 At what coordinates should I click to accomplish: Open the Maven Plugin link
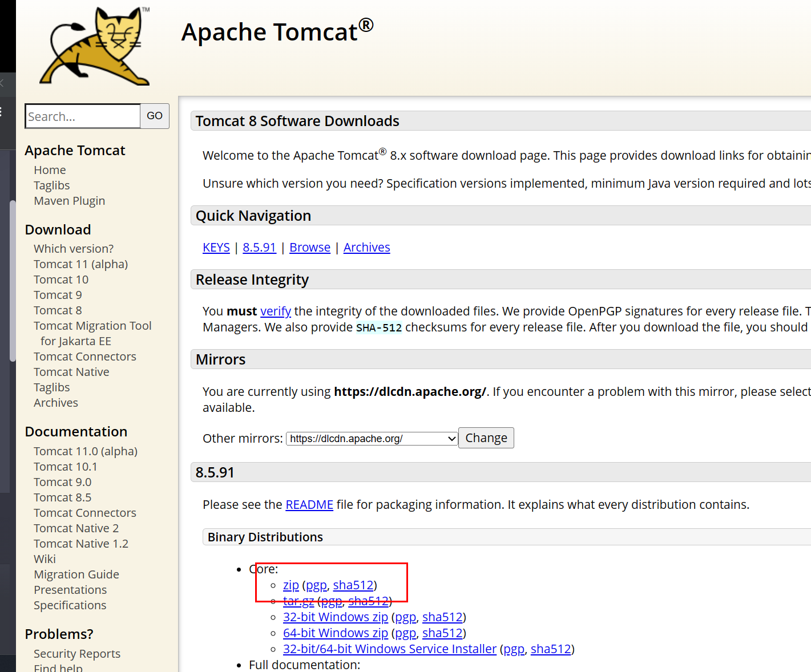[69, 201]
